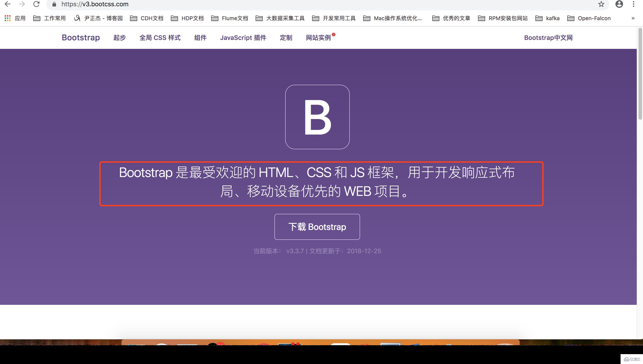Click the padlock site security icon
This screenshot has height=364, width=643.
tap(54, 4)
